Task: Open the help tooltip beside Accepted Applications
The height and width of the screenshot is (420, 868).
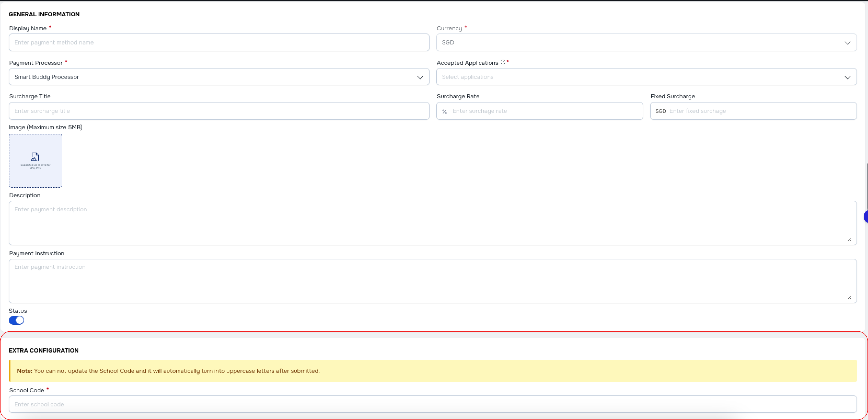Action: pyautogui.click(x=502, y=62)
